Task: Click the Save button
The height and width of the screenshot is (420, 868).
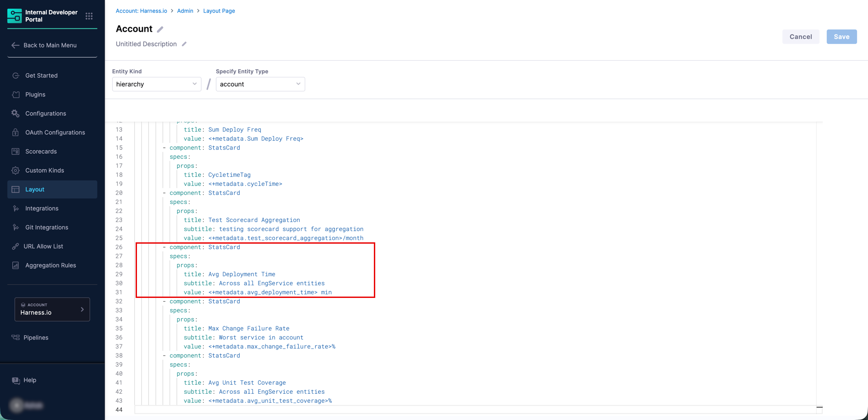Action: [841, 37]
